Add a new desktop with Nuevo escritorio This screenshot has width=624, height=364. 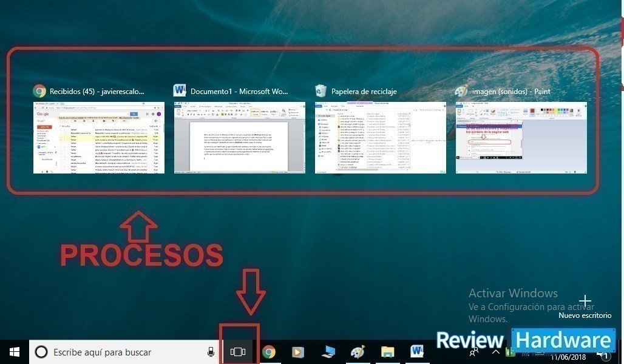click(585, 307)
